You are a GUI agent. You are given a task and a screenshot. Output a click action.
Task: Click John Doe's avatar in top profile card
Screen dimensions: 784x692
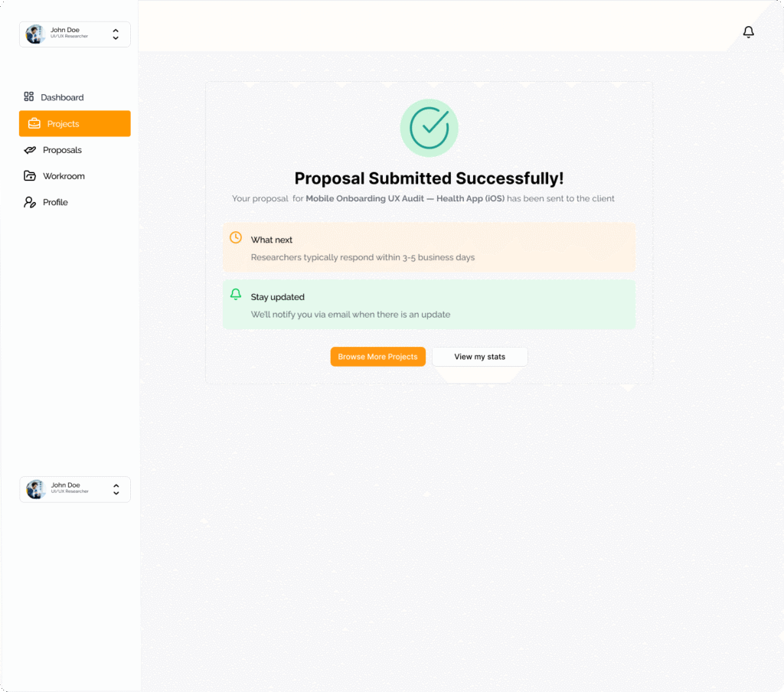pos(35,34)
